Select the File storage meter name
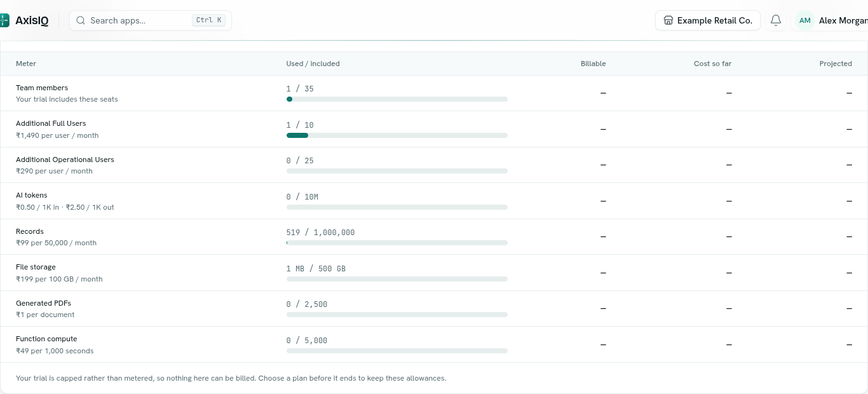This screenshot has width=868, height=394. pyautogui.click(x=36, y=267)
